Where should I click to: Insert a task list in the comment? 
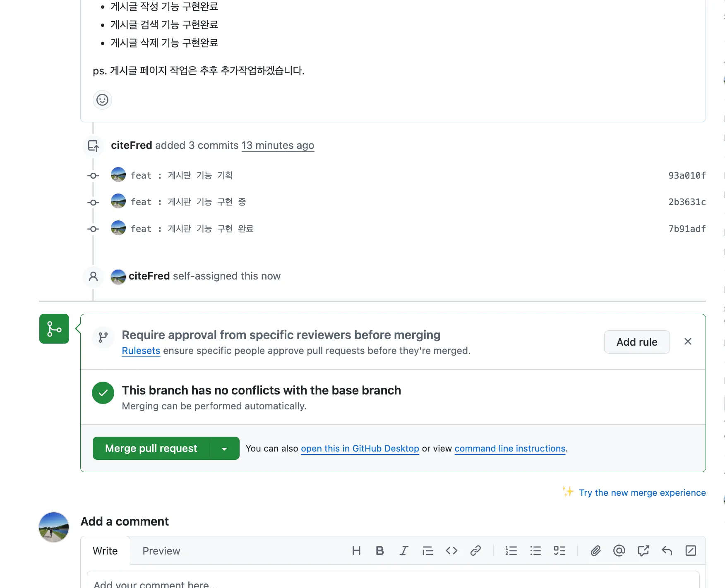coord(559,551)
